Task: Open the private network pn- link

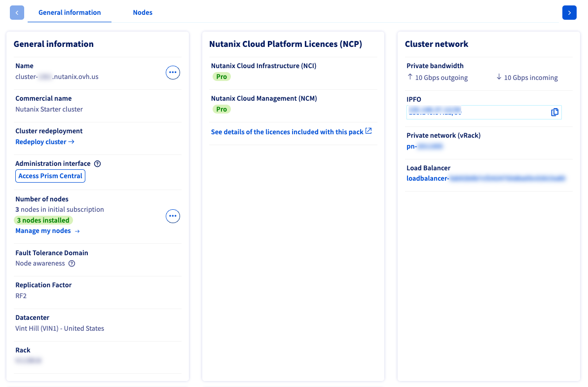Action: point(425,147)
